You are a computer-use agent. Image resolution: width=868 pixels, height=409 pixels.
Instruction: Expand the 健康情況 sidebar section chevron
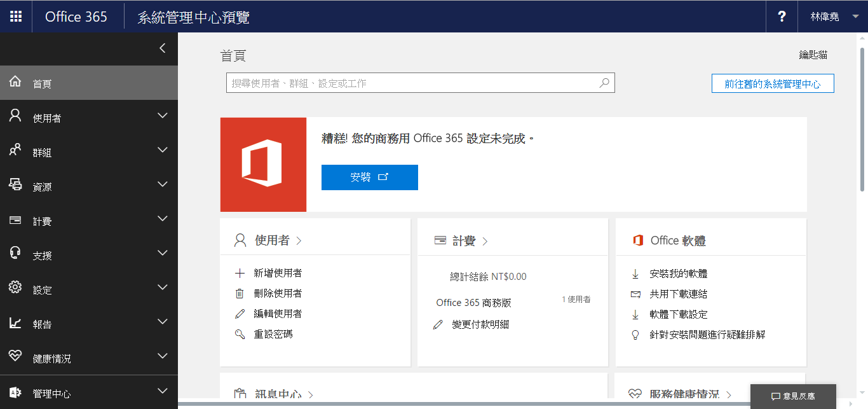coord(163,356)
